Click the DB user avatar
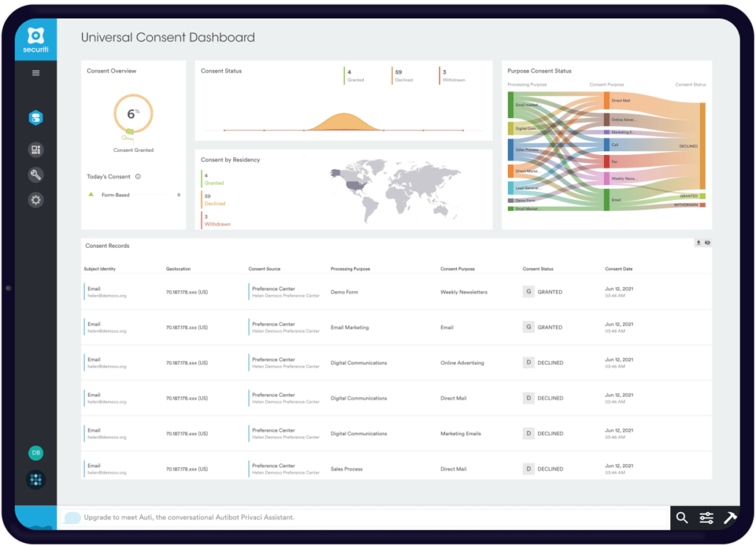 35,453
